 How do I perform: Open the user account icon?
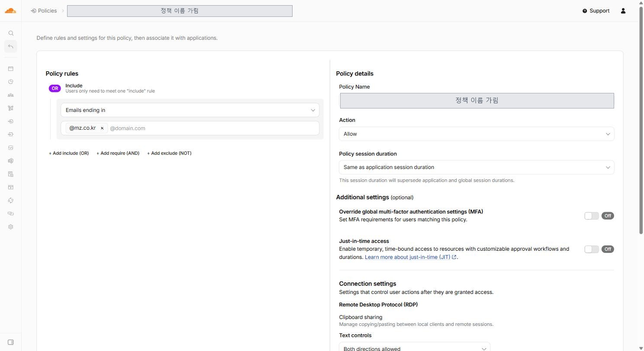[x=623, y=11]
